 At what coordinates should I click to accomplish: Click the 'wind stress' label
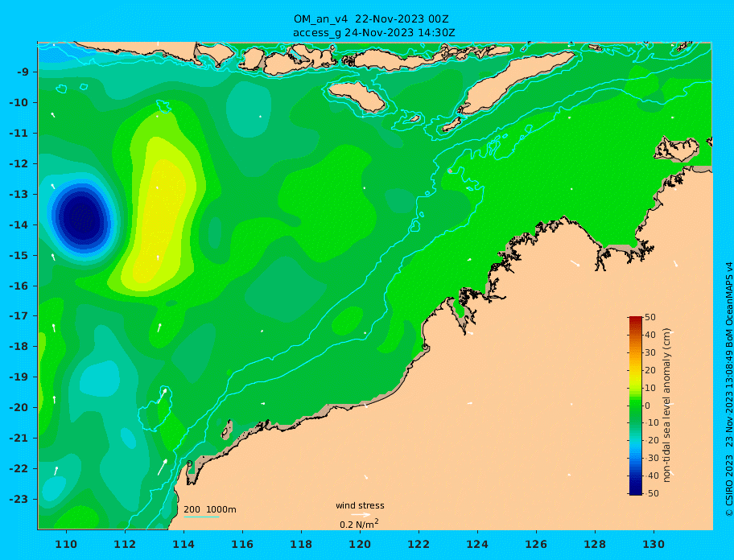click(360, 505)
